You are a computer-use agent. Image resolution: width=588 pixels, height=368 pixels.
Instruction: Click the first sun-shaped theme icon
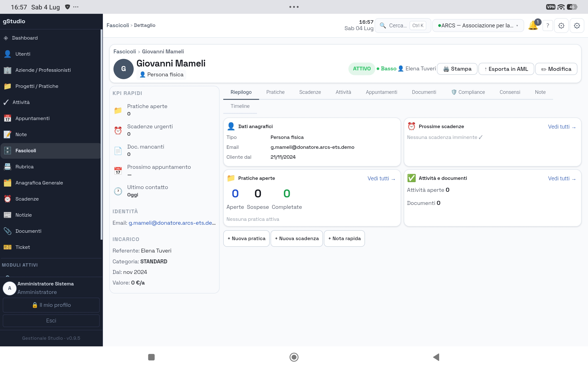pyautogui.click(x=561, y=26)
